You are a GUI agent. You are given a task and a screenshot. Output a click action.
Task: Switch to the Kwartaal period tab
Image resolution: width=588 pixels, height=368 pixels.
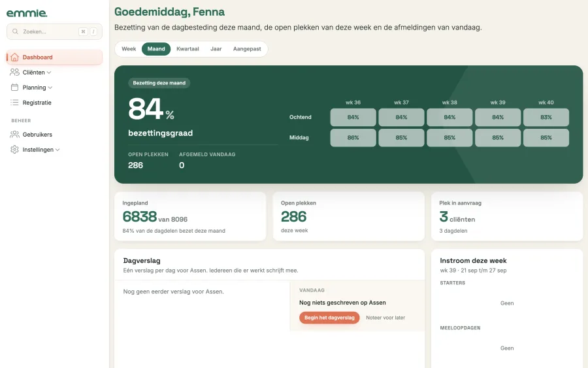pyautogui.click(x=188, y=49)
